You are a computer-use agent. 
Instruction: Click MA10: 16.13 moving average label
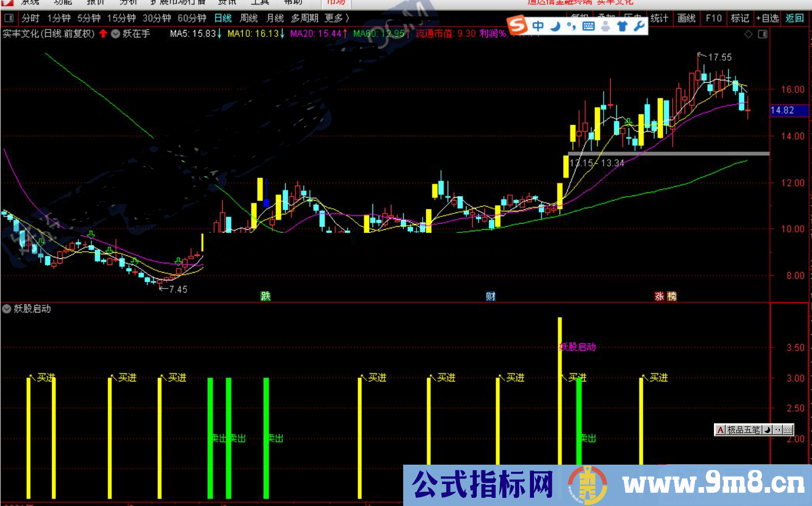tap(256, 34)
